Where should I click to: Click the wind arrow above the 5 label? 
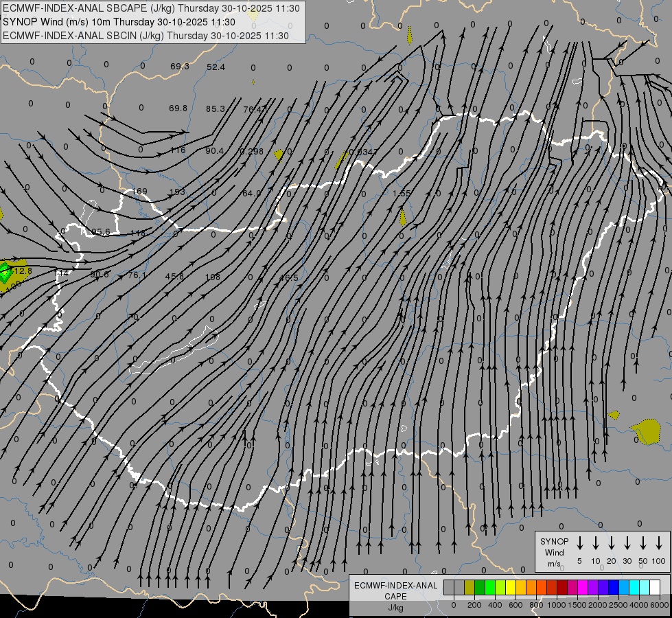[x=579, y=543]
